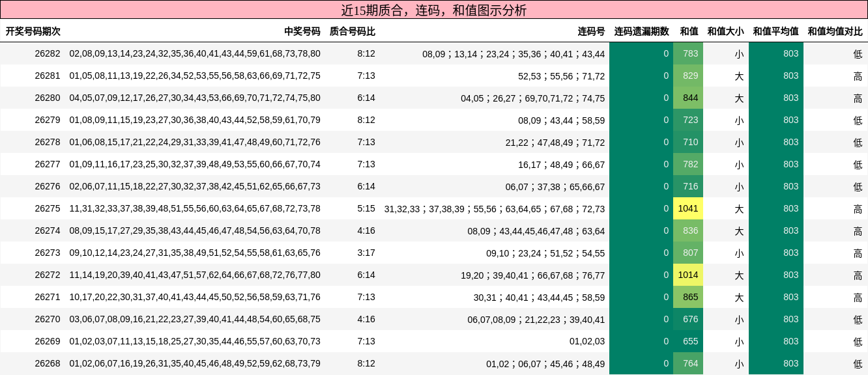Screen dimensions: 868x375
Task: Click the 连码遗漏期数 column header
Action: pyautogui.click(x=641, y=31)
